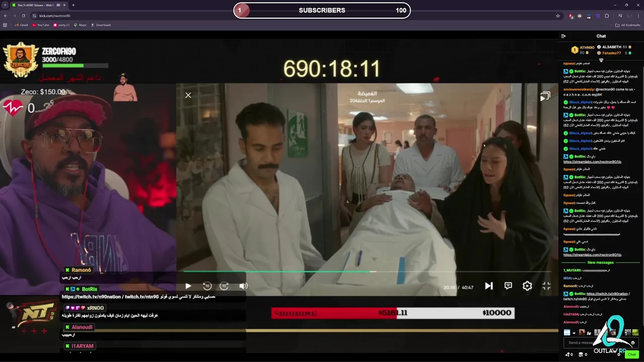644x362 pixels.
Task: Open the All Bookmarks folder
Action: pos(627,25)
